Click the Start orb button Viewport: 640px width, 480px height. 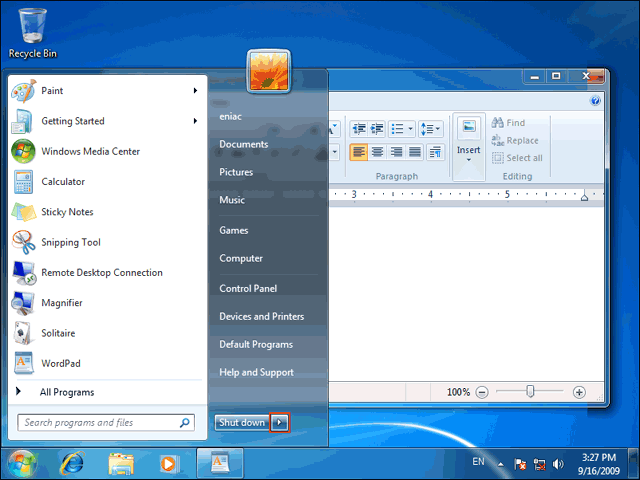click(x=22, y=464)
